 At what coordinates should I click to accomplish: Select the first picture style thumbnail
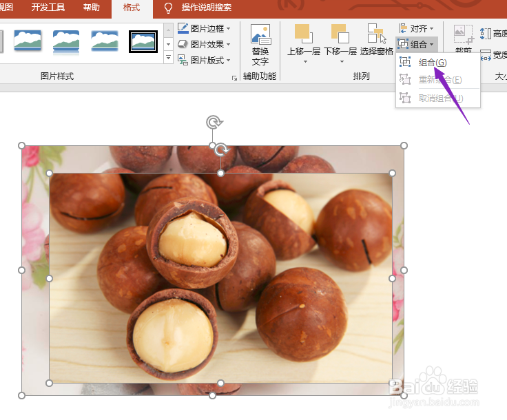pos(28,41)
